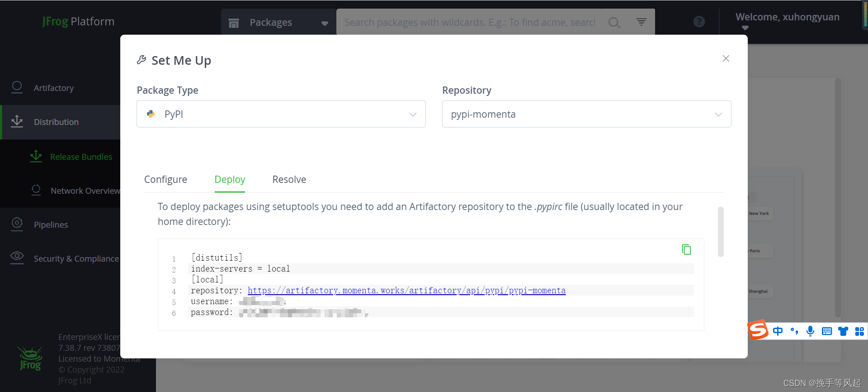Viewport: 868px width, 392px height.
Task: Open the IME soft keyboard icon
Action: (826, 331)
